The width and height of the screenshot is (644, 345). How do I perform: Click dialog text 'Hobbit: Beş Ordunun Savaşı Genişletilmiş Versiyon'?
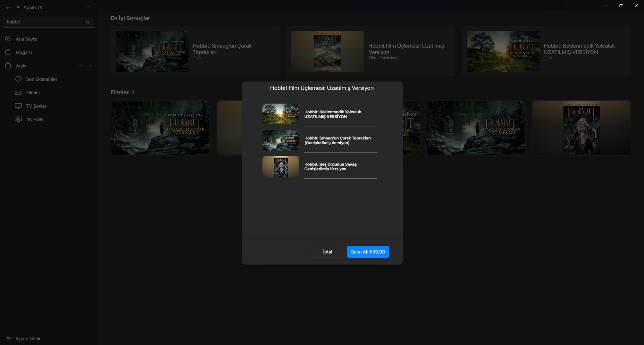point(331,167)
